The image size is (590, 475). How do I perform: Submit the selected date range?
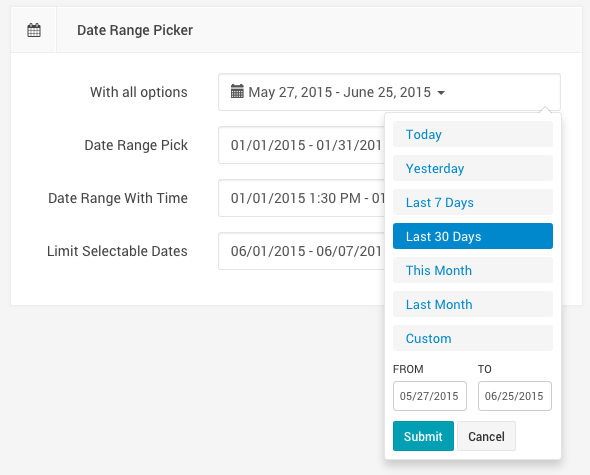pyautogui.click(x=423, y=436)
